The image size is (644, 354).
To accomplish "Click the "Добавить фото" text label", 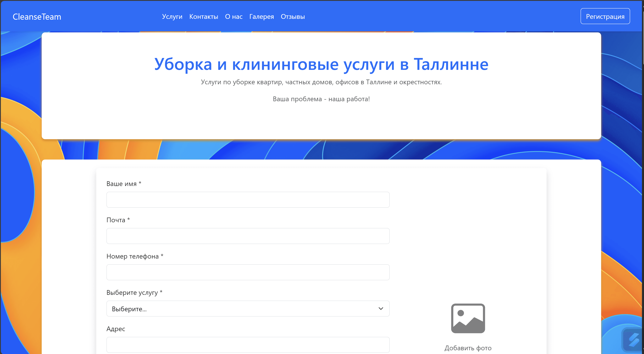I will [468, 348].
